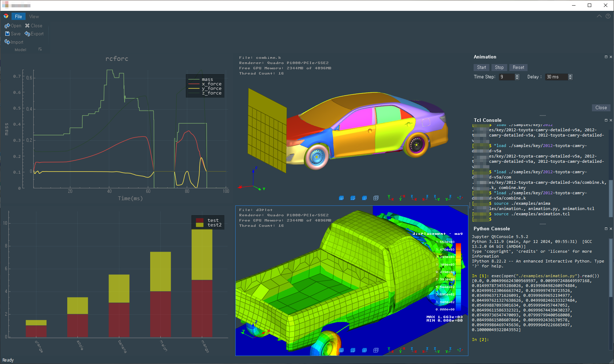Select ZX view in combine.k viewport
Viewport: 614px width, 364px height.
pyautogui.click(x=414, y=198)
